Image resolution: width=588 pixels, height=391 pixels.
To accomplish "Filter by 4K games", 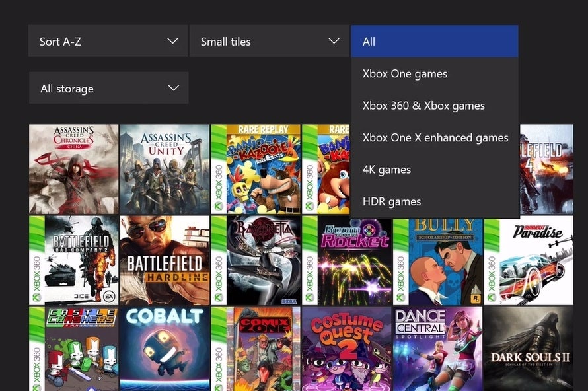I will pos(435,170).
